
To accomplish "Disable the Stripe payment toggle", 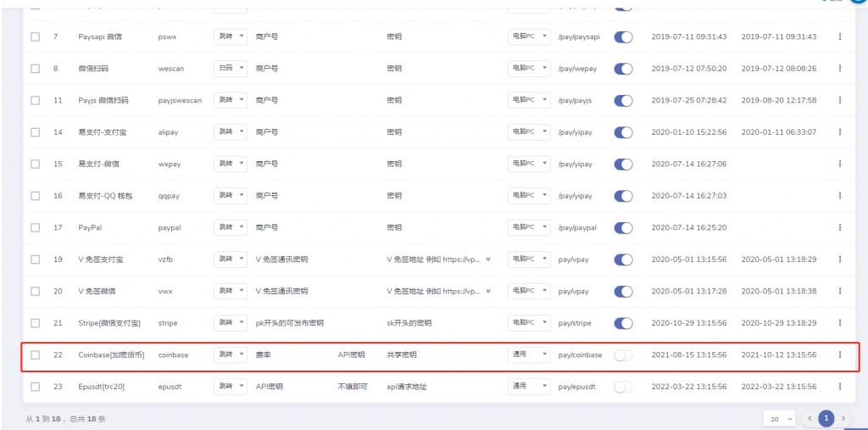I will tap(623, 323).
